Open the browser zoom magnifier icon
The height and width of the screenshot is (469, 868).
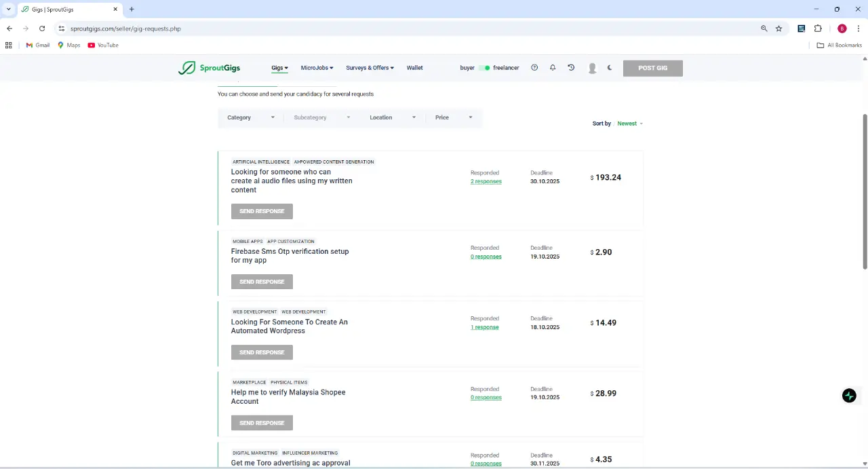pyautogui.click(x=764, y=29)
